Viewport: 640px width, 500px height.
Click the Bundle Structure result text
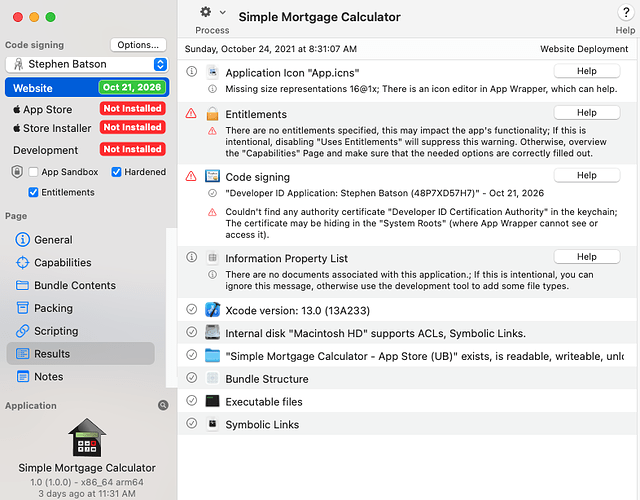point(267,379)
